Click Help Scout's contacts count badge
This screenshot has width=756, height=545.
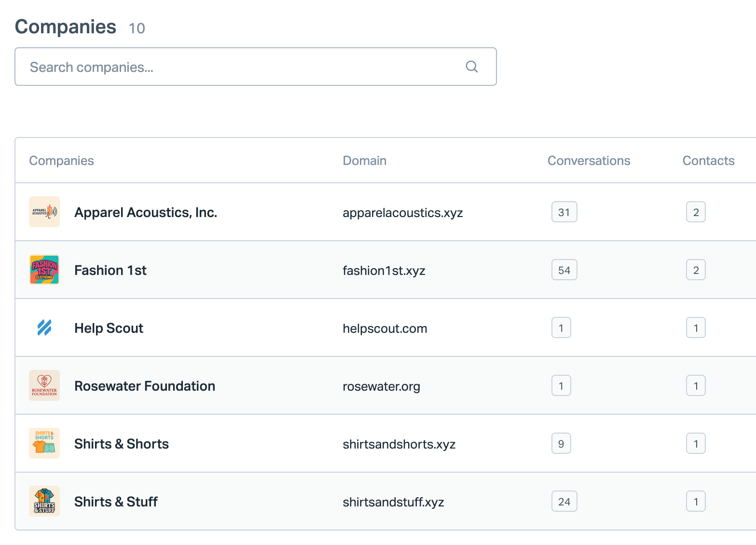[696, 327]
